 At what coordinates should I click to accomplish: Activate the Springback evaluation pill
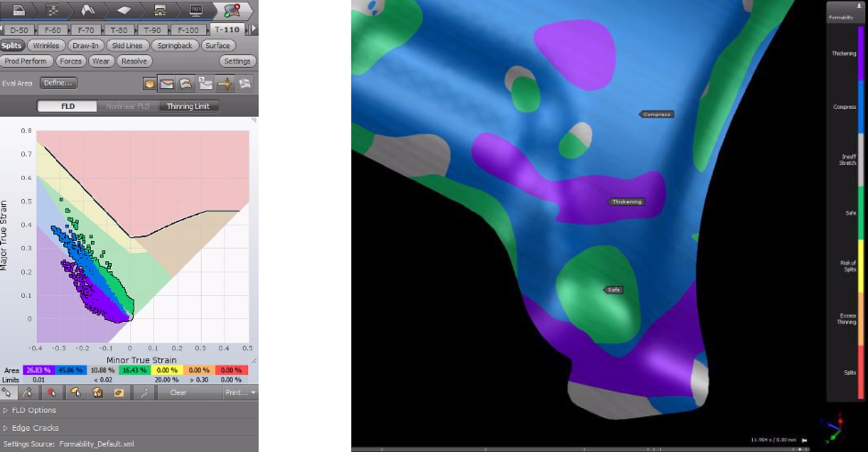pos(175,46)
